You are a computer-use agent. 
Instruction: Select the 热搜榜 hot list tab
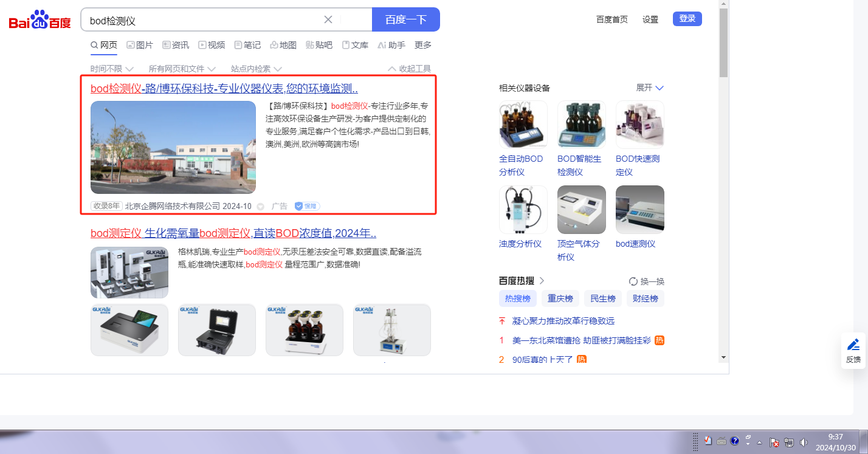[518, 298]
